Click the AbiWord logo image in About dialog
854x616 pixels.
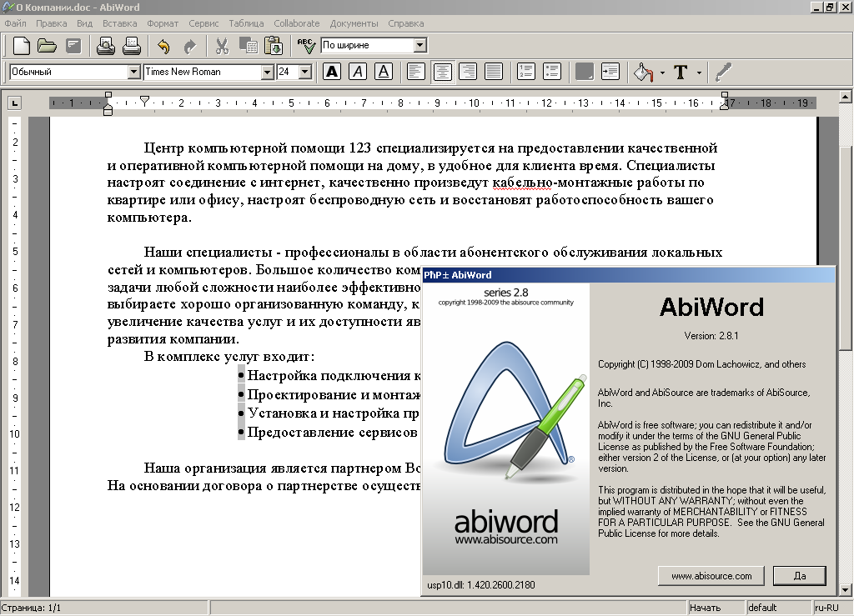(x=506, y=428)
